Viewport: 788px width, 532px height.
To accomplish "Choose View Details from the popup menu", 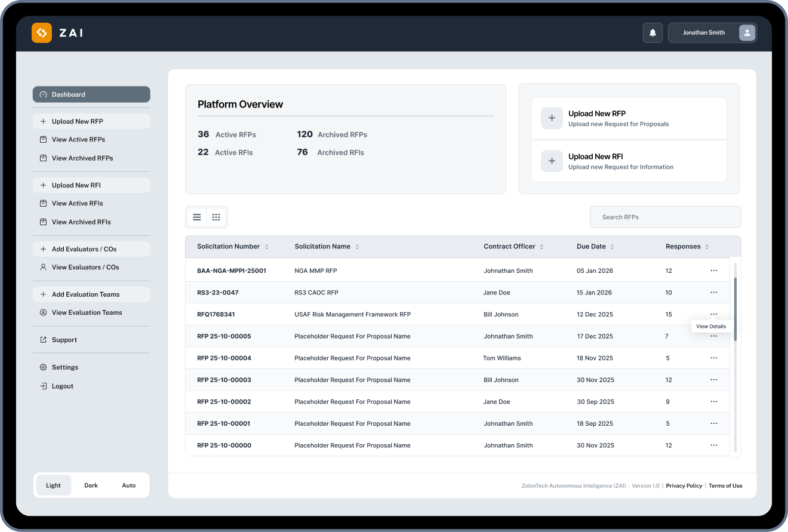I will [711, 327].
